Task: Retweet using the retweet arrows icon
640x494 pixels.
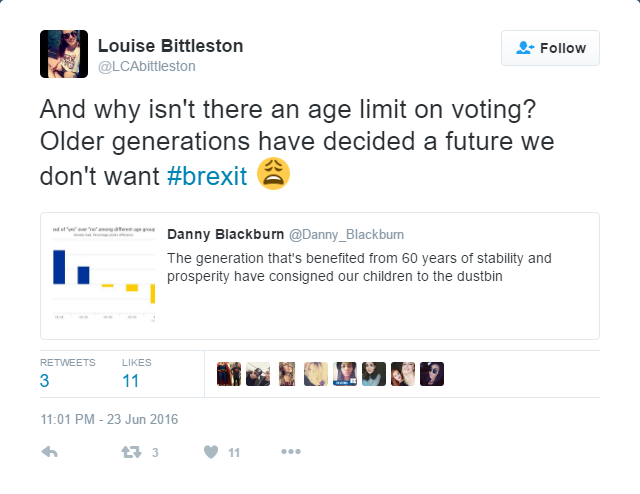Action: [131, 452]
